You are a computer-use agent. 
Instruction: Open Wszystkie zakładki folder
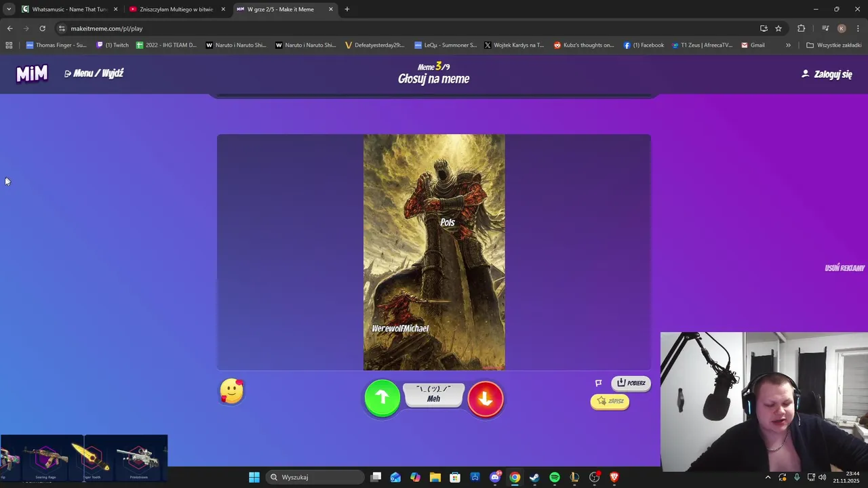833,45
